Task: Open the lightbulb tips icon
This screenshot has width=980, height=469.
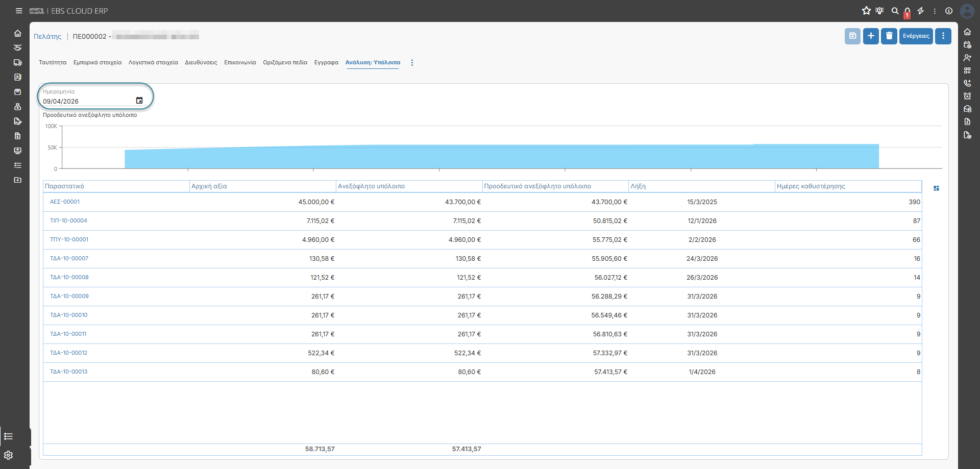Action: pos(879,11)
